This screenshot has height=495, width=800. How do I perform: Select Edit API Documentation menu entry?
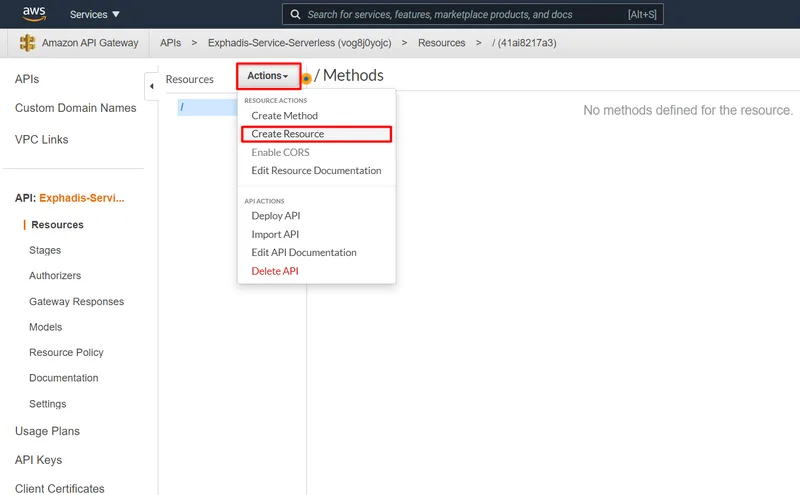(304, 253)
